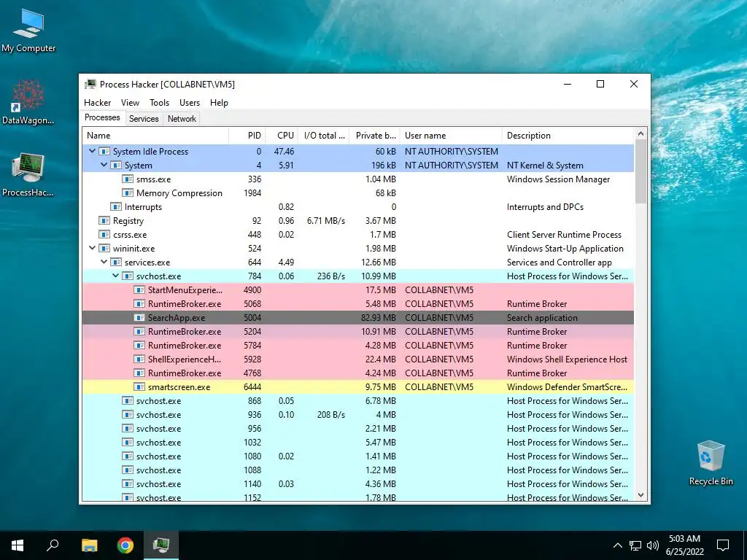Screen dimensions: 747x560
Task: Click the Windows Start button
Action: [x=18, y=545]
